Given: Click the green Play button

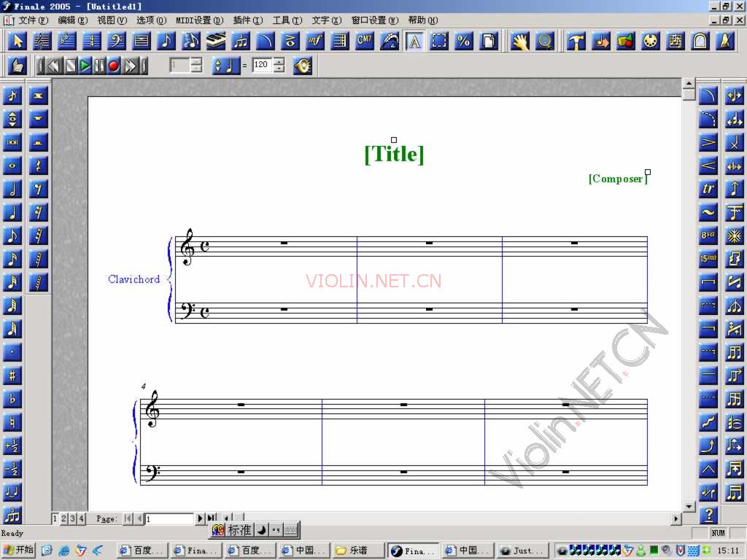Looking at the screenshot, I should point(85,66).
